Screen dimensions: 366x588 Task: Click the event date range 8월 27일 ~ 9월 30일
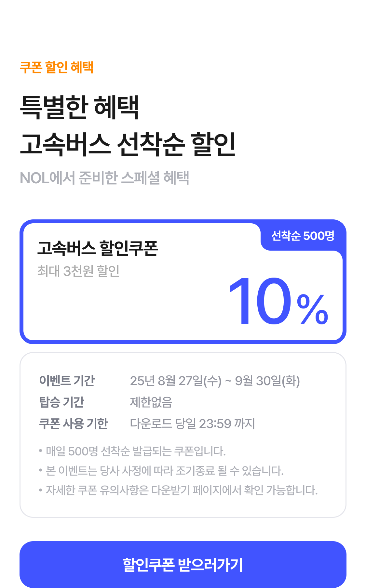coord(215,381)
